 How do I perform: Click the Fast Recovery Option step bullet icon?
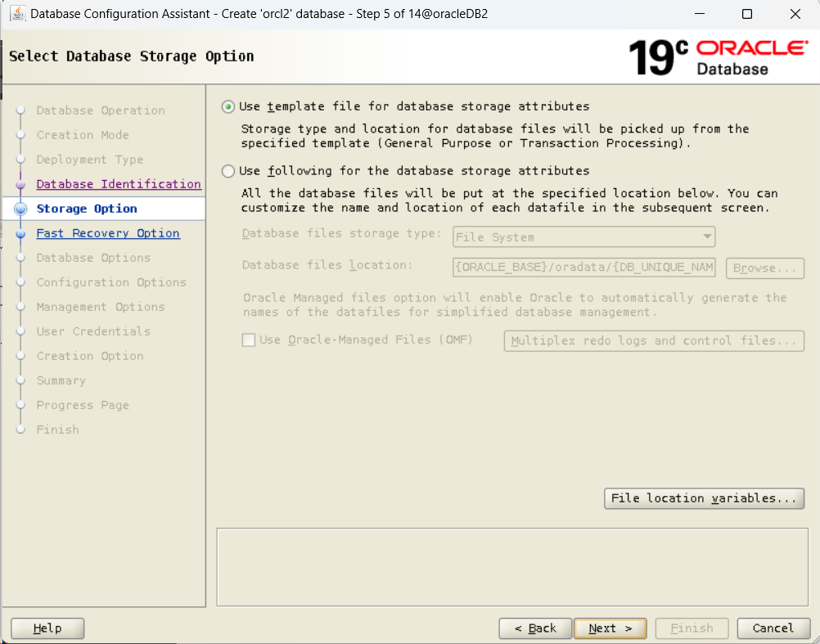[20, 234]
